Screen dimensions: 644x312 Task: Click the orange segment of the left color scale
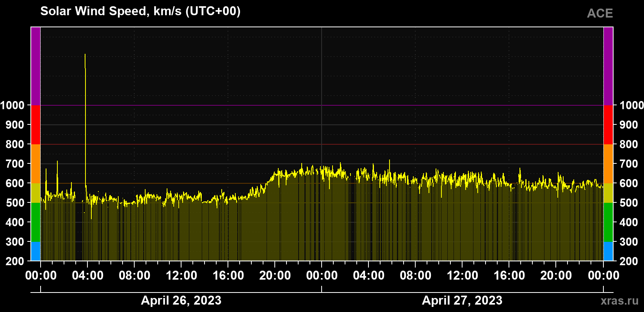pos(36,164)
